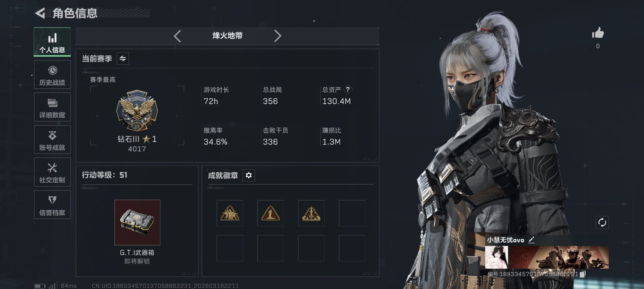Switch to the previous mode with the left chevron
Image resolution: width=644 pixels, height=289 pixels.
tap(177, 36)
